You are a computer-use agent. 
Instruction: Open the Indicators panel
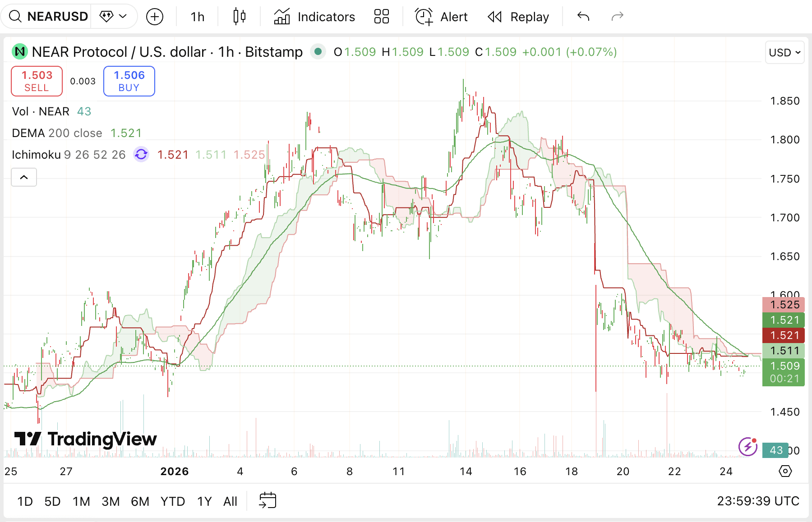click(314, 17)
